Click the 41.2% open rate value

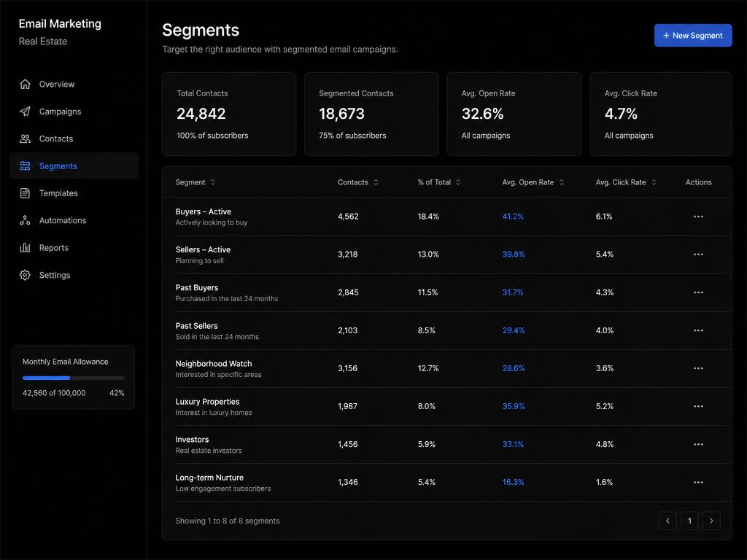pyautogui.click(x=513, y=216)
